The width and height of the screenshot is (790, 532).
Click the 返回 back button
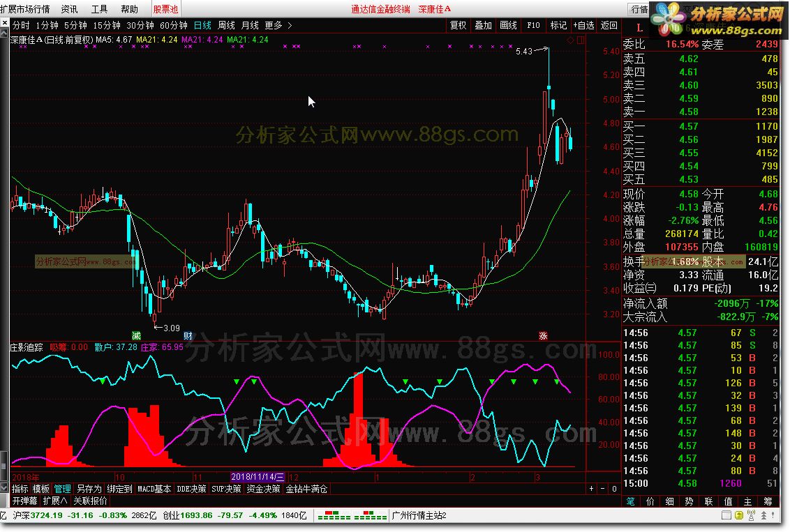609,25
